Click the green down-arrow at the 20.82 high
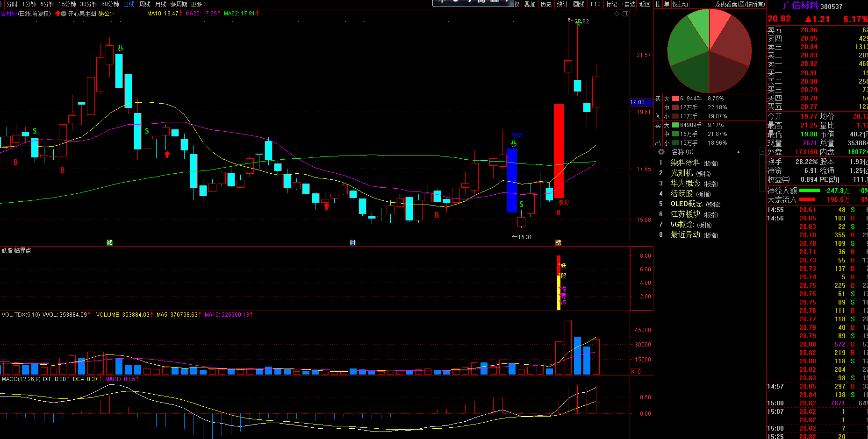This screenshot has width=868, height=439. (579, 22)
